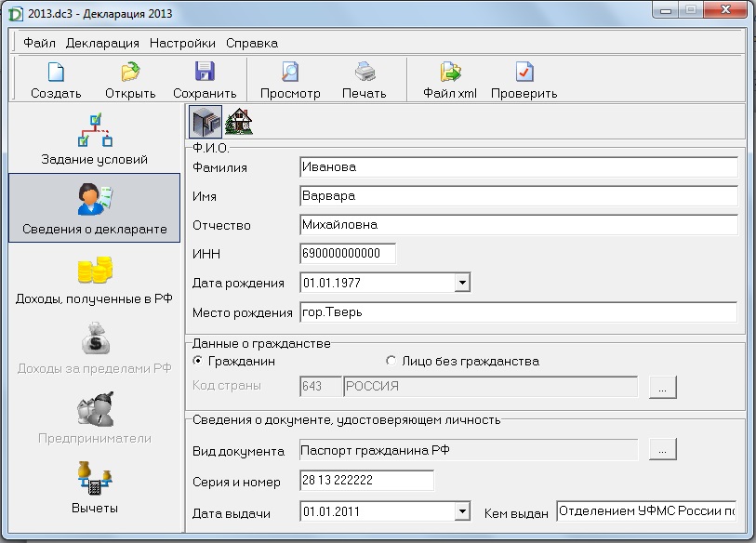The height and width of the screenshot is (543, 756).
Task: Expand the Дата рождения date dropdown
Action: [x=462, y=283]
